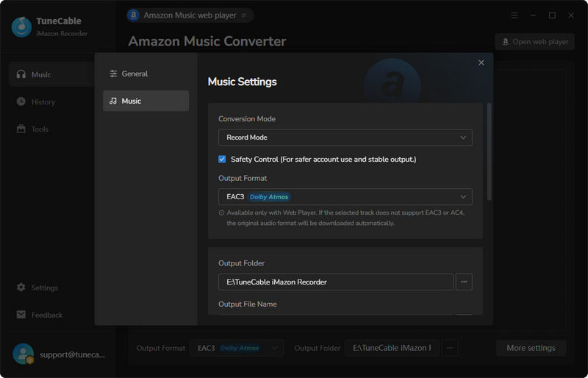Screen dimensions: 588x378
Task: Click the settings dialog vertical scrollbar
Action: click(x=489, y=152)
